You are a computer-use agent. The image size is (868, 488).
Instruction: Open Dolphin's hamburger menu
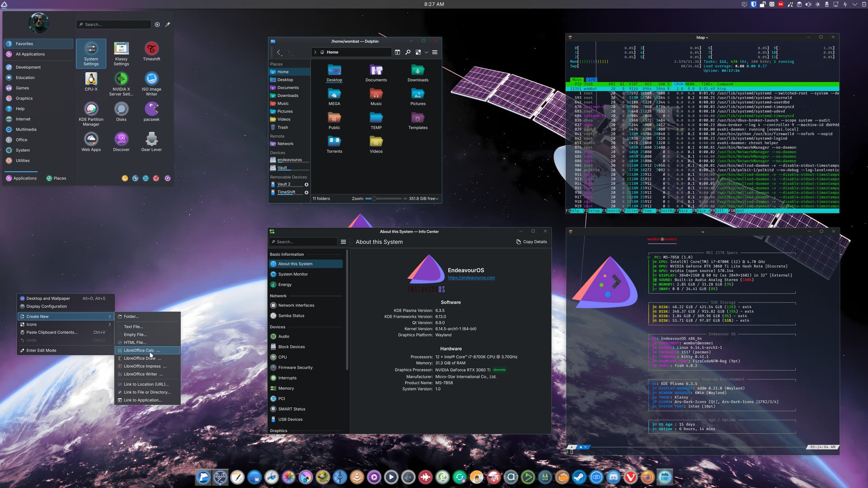[434, 52]
